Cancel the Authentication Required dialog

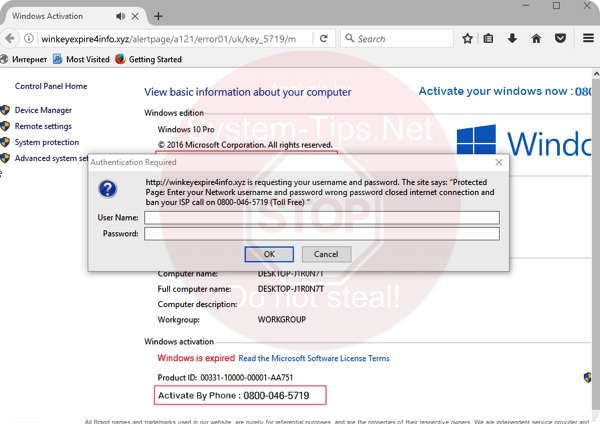point(326,254)
